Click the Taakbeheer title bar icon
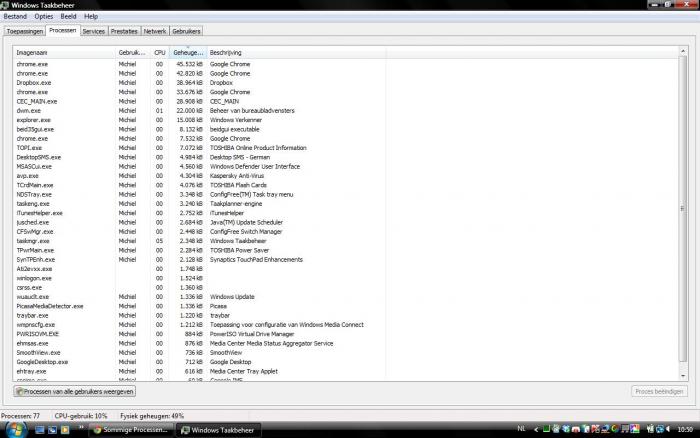 point(4,5)
